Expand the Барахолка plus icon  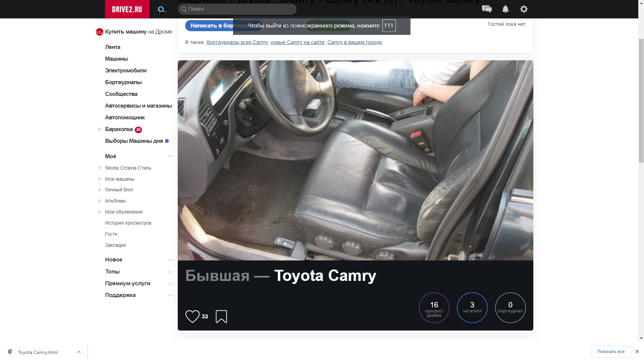click(x=99, y=129)
